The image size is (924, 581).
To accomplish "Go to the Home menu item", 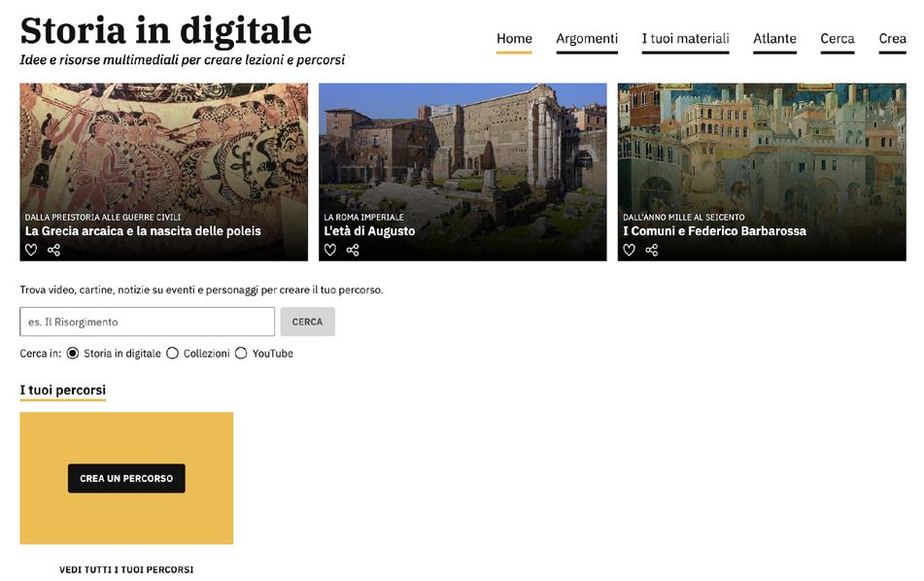I will point(514,39).
